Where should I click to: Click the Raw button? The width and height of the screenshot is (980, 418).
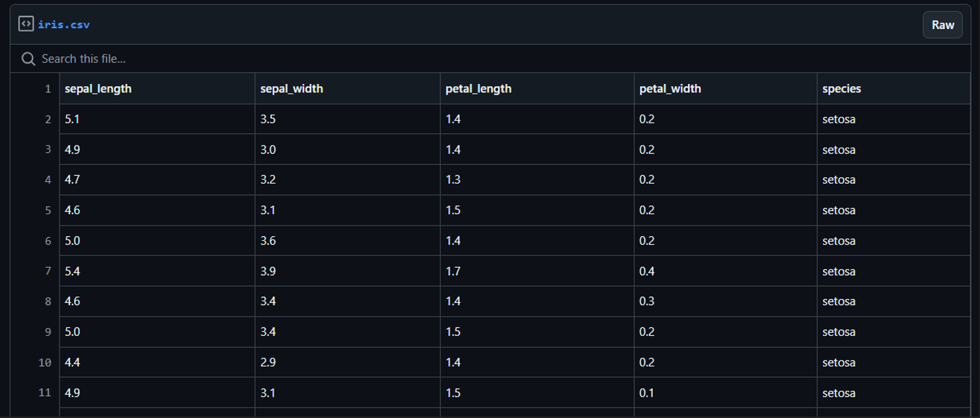pyautogui.click(x=943, y=25)
